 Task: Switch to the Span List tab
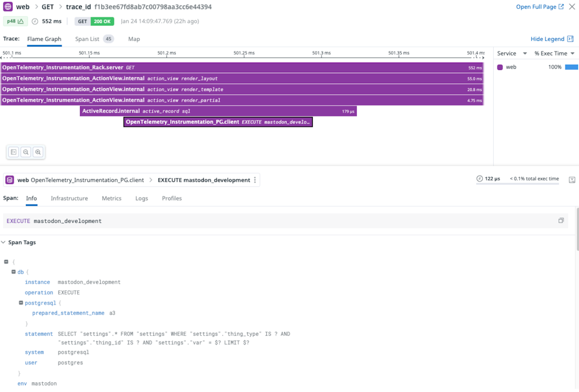(x=94, y=39)
